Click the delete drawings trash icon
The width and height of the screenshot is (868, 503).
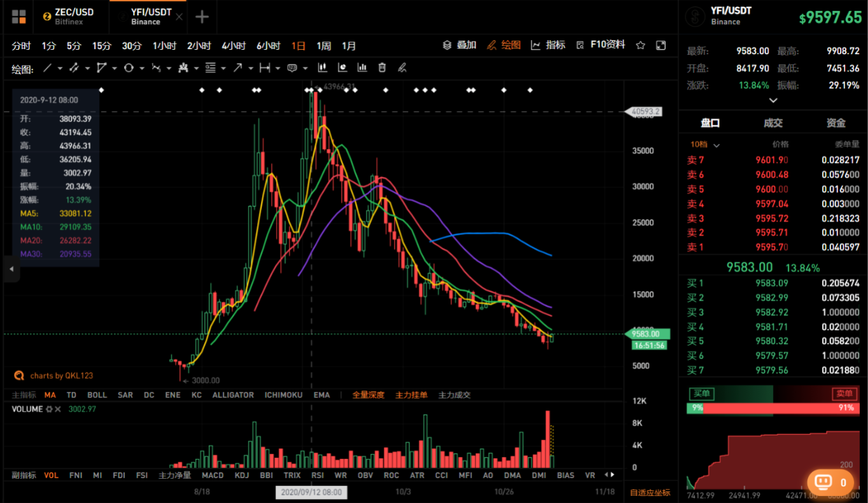382,67
